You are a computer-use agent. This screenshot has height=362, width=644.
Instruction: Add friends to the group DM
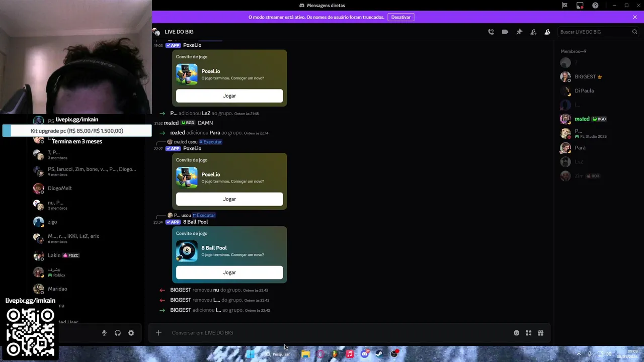tap(533, 32)
